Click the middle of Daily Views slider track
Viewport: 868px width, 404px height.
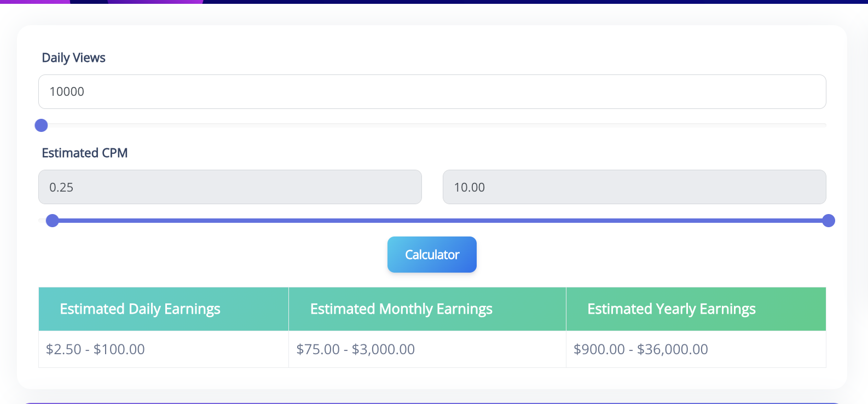coord(432,125)
